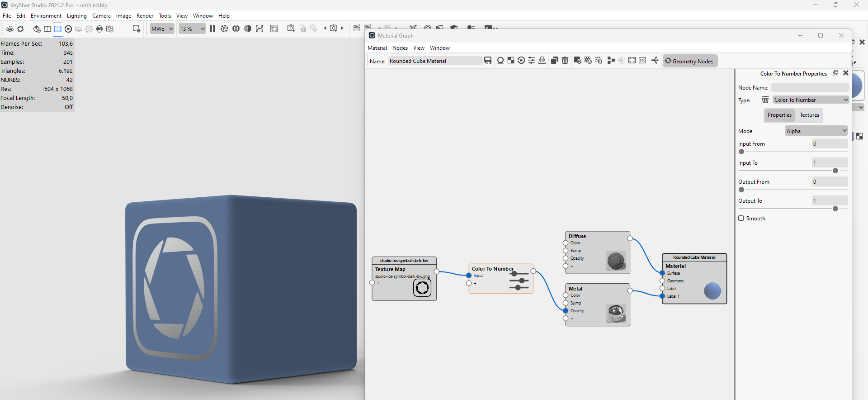
Task: Click the geometry view frame icon in main toolbar
Action: (274, 29)
